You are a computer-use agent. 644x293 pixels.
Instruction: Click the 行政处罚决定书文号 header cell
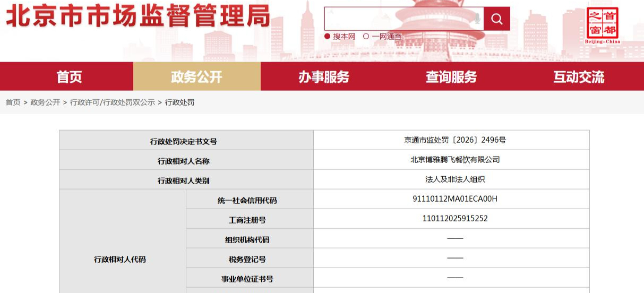186,140
